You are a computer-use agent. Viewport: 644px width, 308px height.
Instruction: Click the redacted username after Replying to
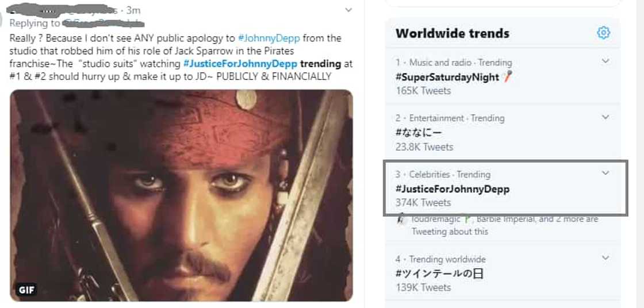click(x=103, y=24)
